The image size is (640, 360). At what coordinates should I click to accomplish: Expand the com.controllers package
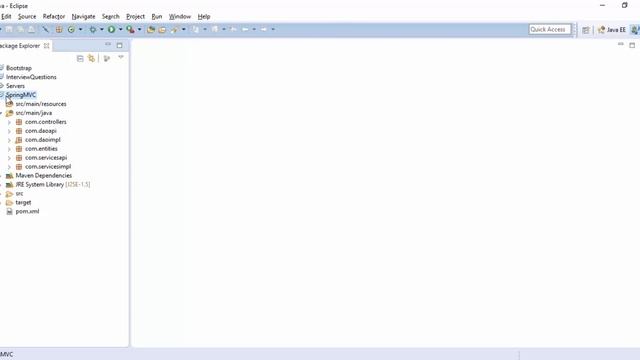pos(9,122)
